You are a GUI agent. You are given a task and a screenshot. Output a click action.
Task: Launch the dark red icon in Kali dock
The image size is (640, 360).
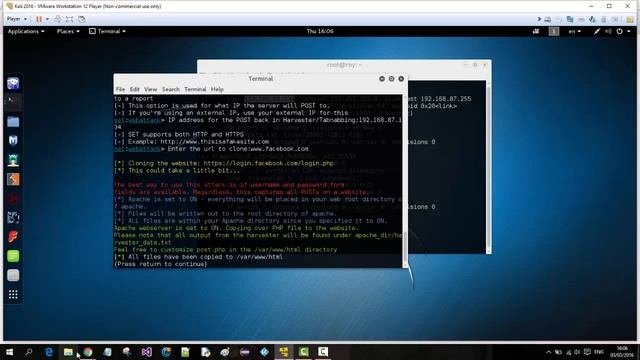click(13, 199)
